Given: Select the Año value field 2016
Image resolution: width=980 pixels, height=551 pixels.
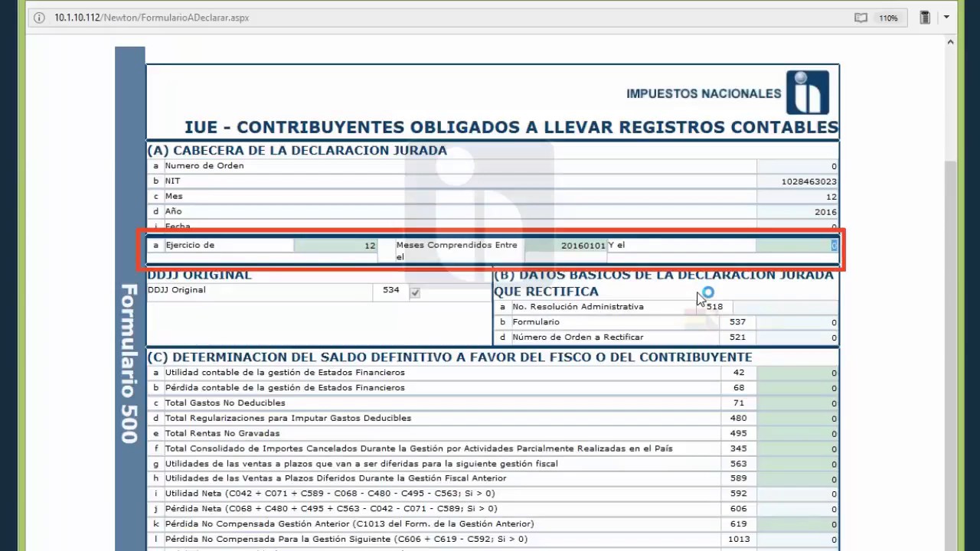Looking at the screenshot, I should tap(797, 212).
